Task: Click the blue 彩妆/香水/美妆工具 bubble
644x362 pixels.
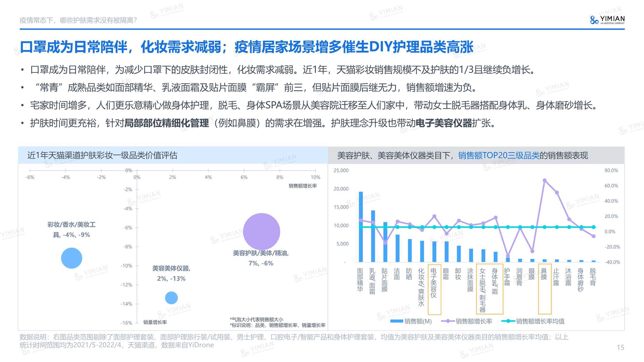Action: click(x=72, y=258)
